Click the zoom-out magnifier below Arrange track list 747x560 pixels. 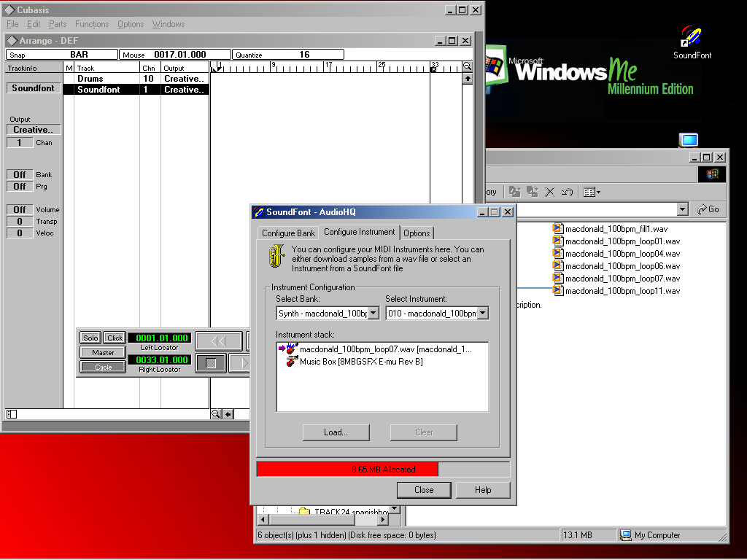point(216,414)
